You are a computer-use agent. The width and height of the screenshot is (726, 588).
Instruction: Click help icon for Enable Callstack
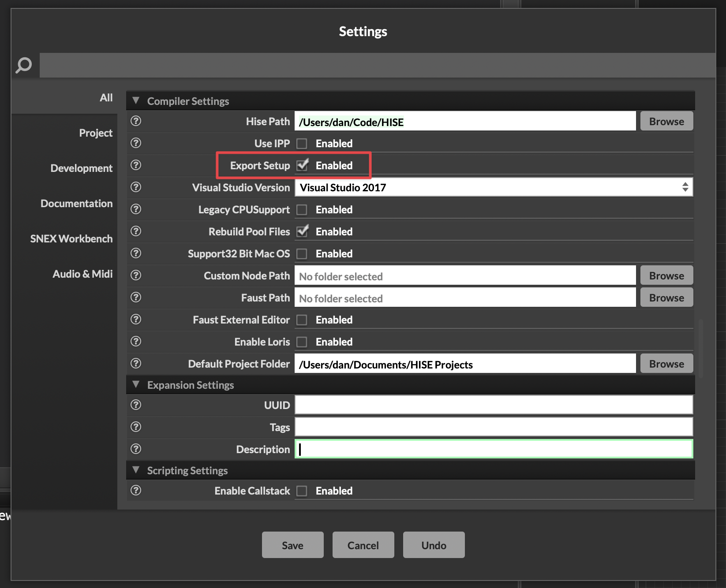[136, 490]
